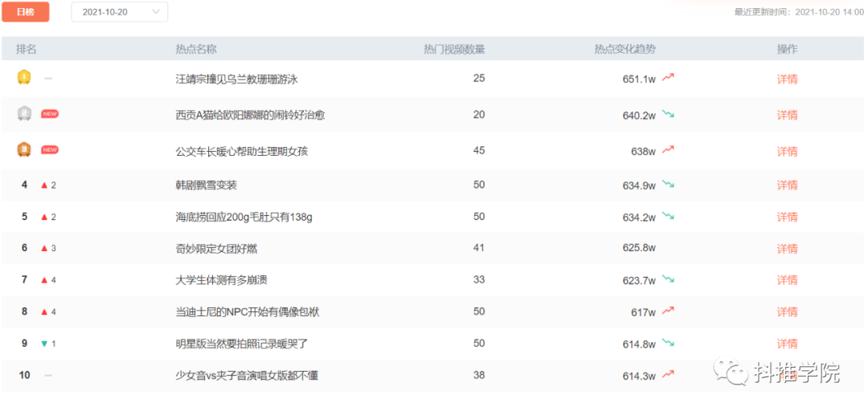Click topic 少女音vs夹子音演唱女版都不懂
868x411 pixels.
pos(247,376)
